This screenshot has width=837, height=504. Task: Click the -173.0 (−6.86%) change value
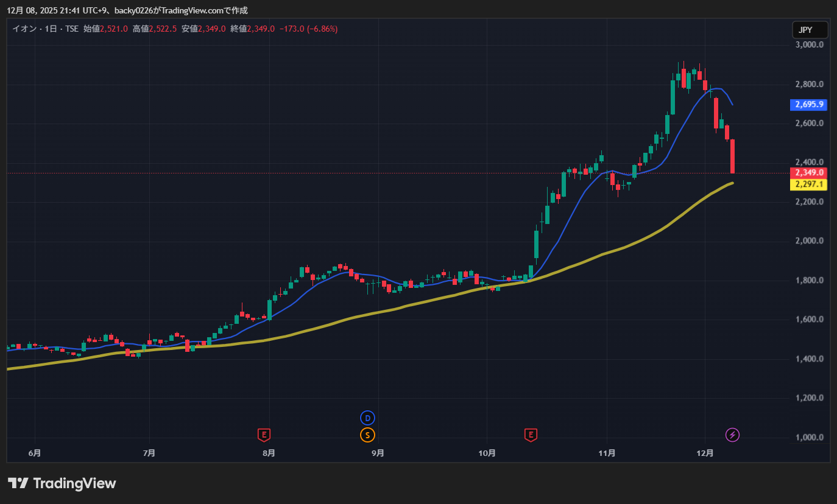(x=308, y=29)
